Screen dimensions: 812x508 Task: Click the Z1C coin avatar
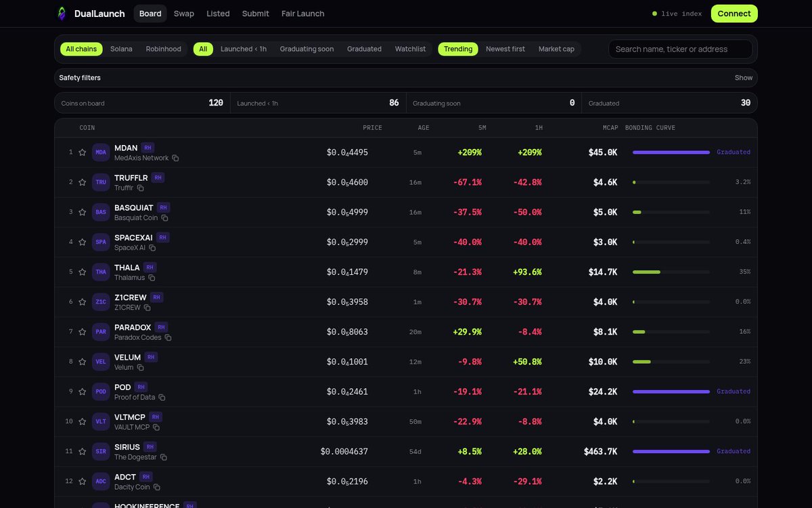coord(101,301)
